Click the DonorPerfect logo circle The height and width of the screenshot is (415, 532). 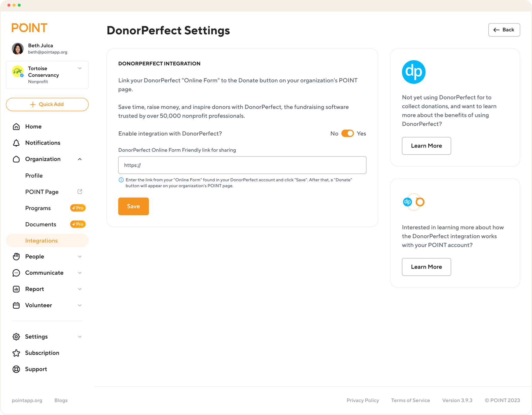click(x=414, y=72)
